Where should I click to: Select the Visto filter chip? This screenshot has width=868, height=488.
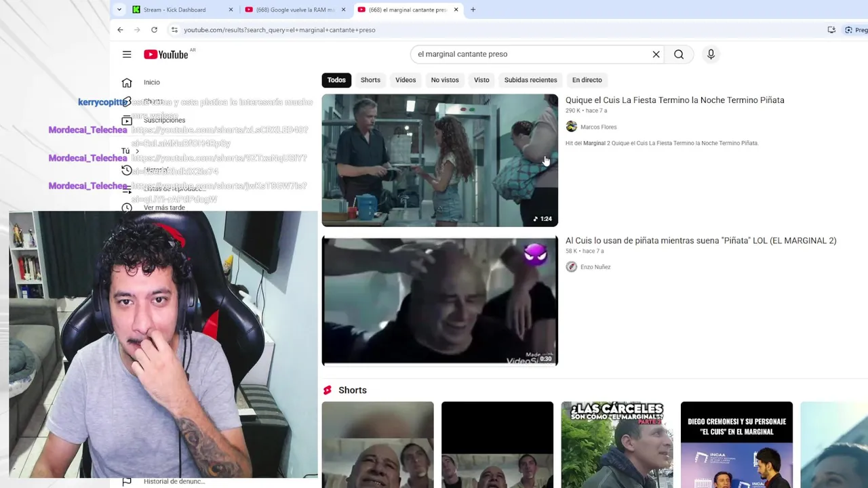pos(481,80)
